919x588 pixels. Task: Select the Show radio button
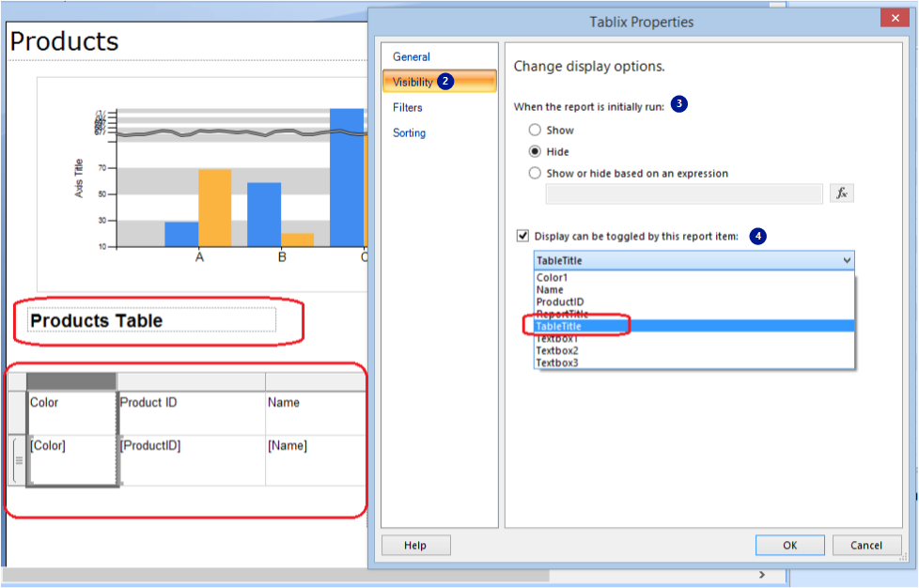[x=535, y=131]
